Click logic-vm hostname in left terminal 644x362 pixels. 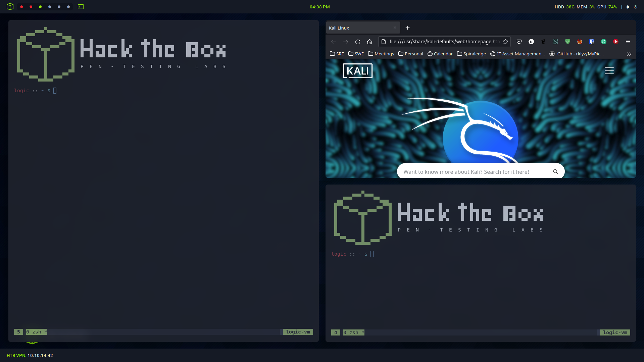298,332
